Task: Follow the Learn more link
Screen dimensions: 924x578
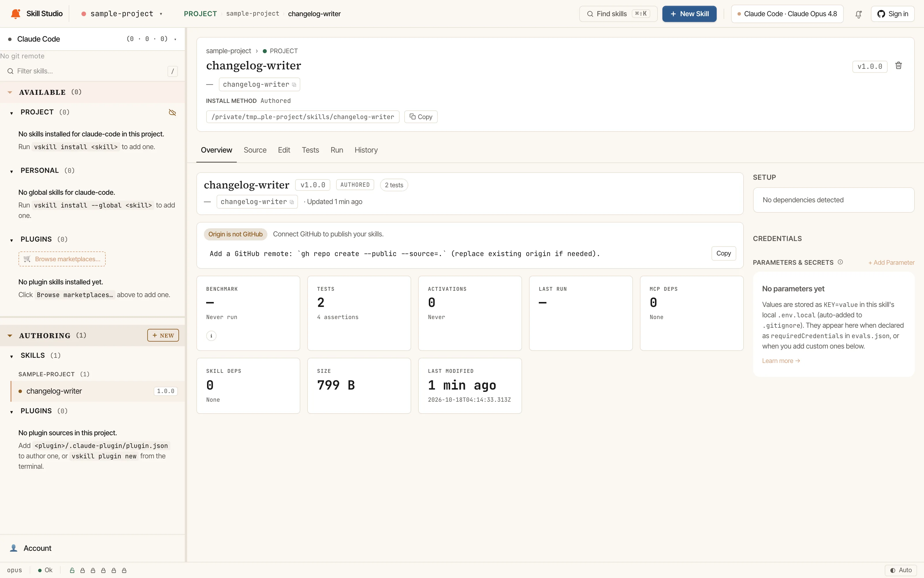Action: coord(780,361)
